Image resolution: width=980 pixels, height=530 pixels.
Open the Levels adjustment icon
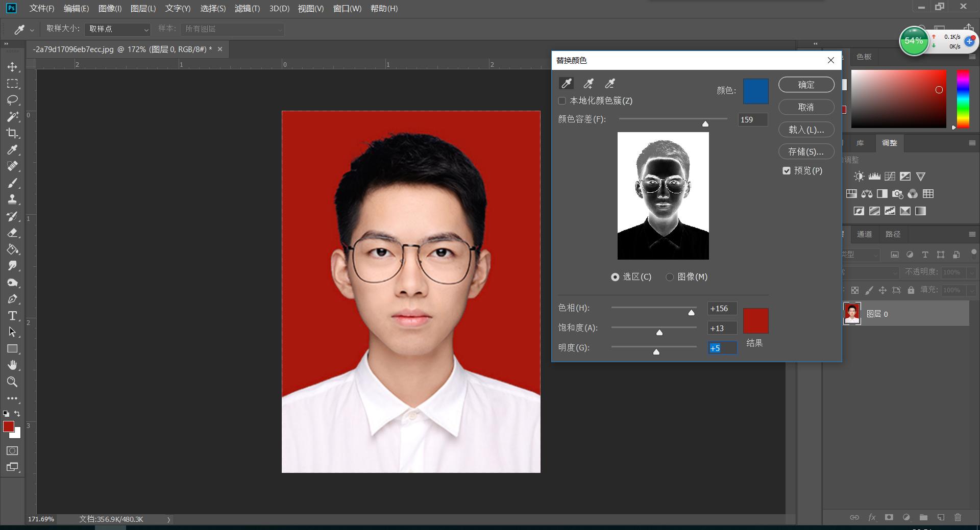point(874,176)
